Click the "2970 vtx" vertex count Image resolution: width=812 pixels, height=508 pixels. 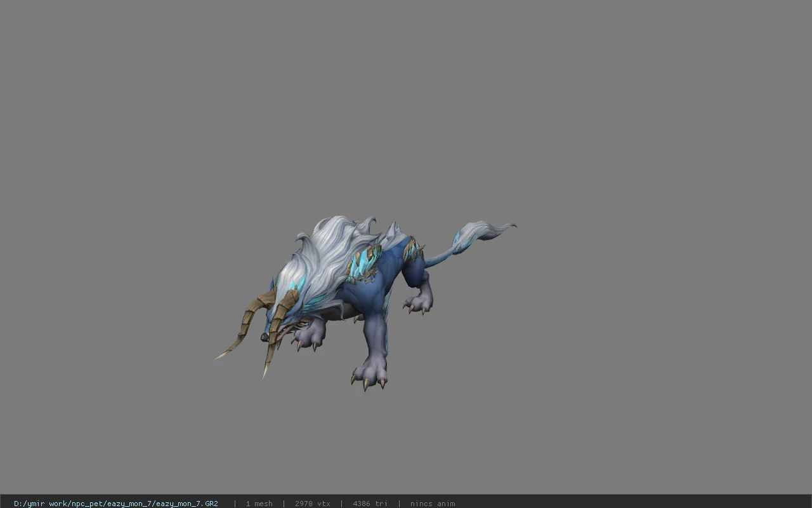[x=312, y=504]
